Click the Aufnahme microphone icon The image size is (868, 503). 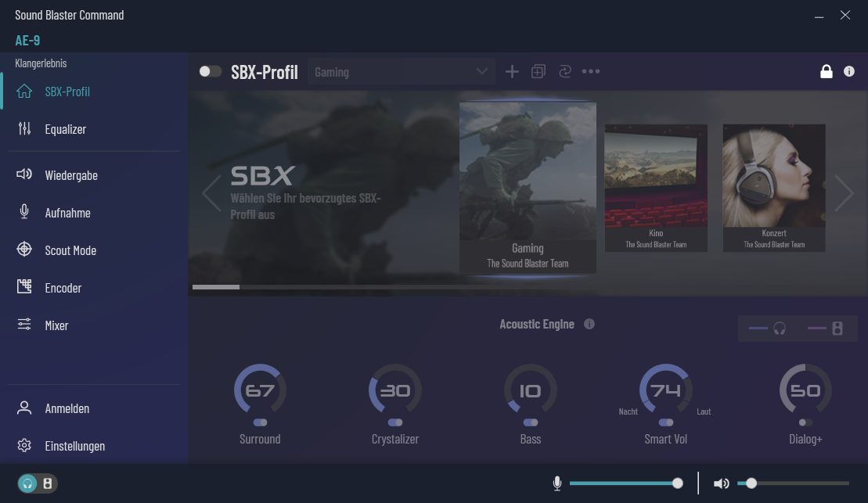pos(24,212)
